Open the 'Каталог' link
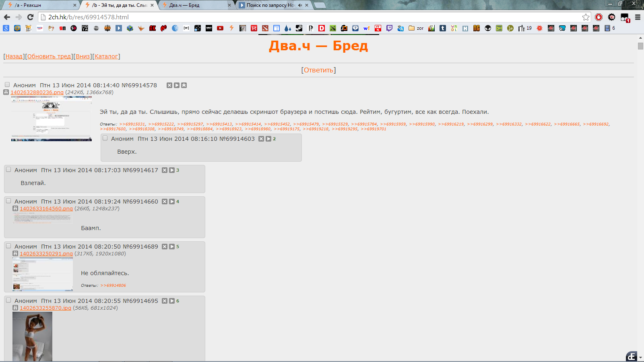 106,56
